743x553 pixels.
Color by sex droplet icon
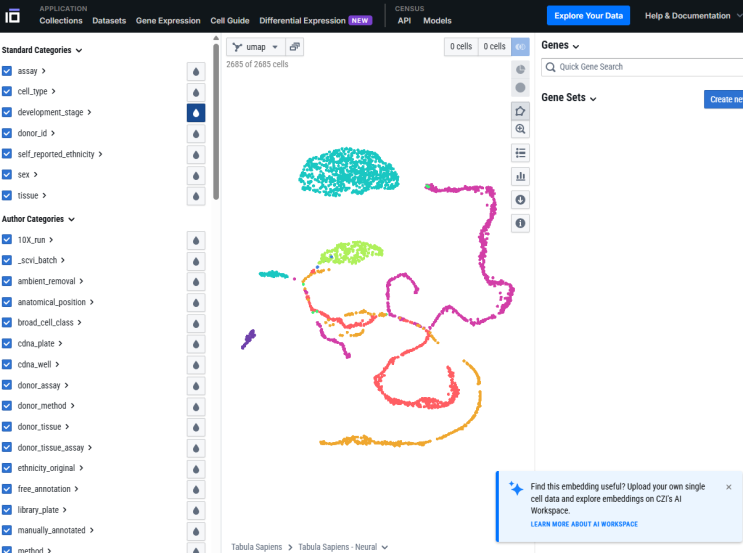196,175
